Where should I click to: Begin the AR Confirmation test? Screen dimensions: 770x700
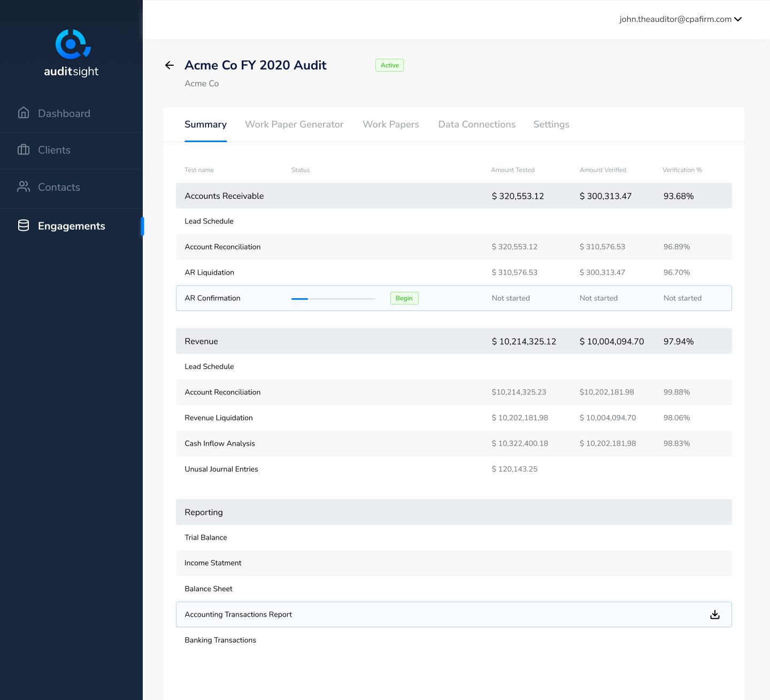coord(404,298)
